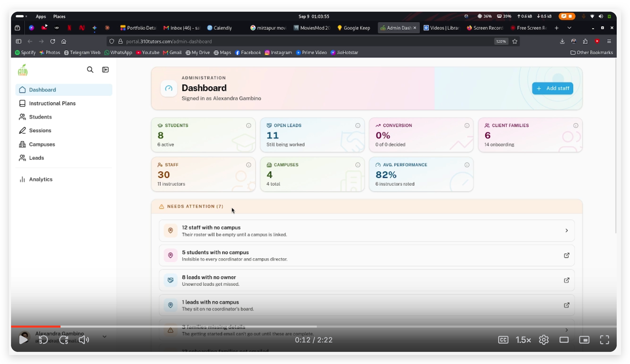
Task: Expand the 12 staff with no campus row
Action: (x=367, y=231)
